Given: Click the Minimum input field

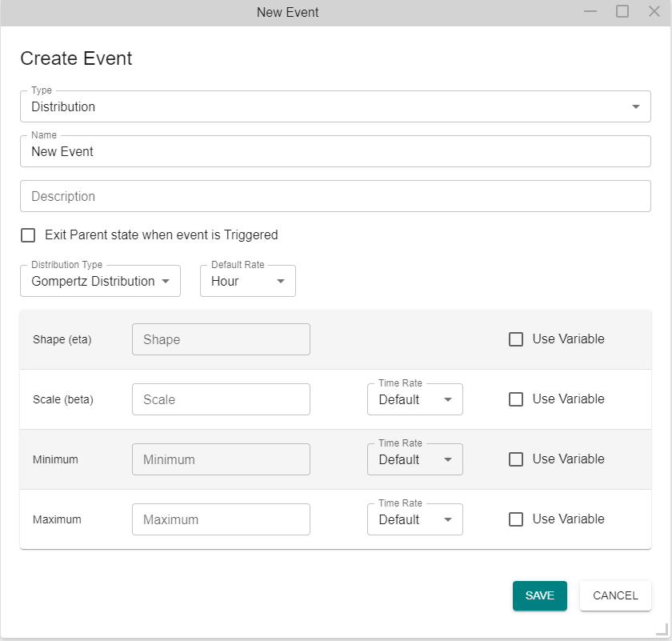Looking at the screenshot, I should [221, 459].
